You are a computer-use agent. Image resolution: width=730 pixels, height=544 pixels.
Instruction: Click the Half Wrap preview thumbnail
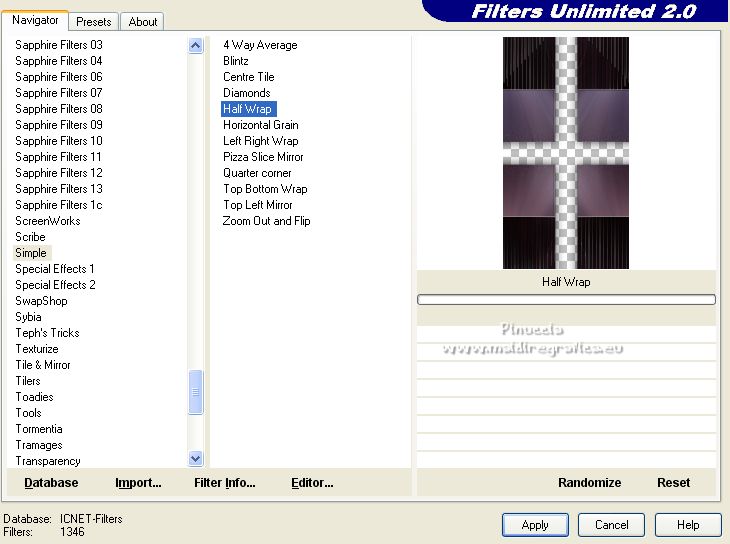[566, 153]
